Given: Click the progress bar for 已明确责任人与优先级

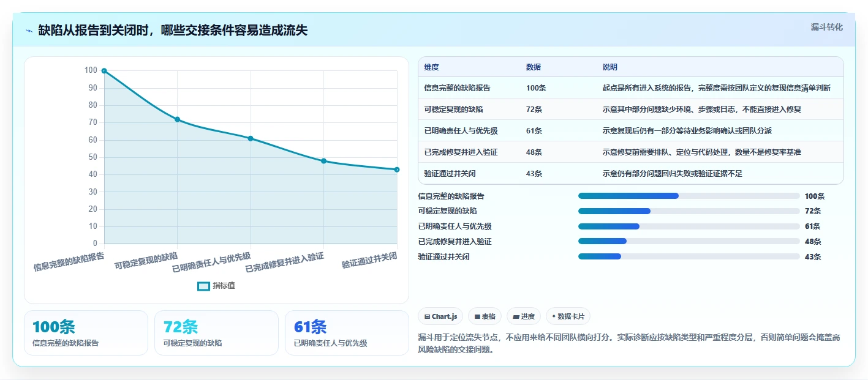Looking at the screenshot, I should [x=689, y=226].
